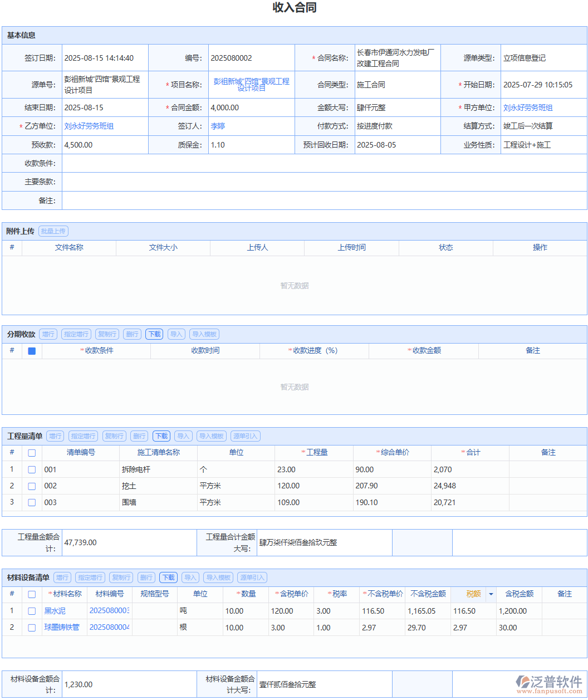
Task: Open the 税额 column dropdown arrow
Action: (x=491, y=594)
